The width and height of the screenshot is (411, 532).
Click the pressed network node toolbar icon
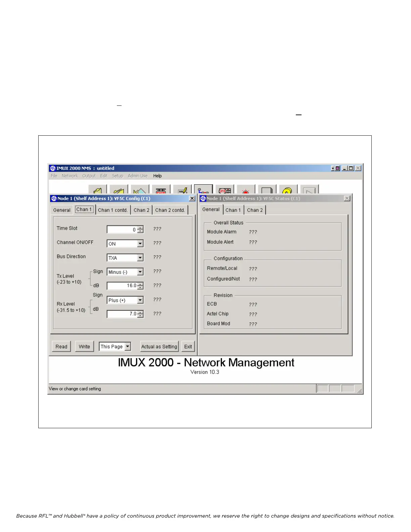pos(203,189)
